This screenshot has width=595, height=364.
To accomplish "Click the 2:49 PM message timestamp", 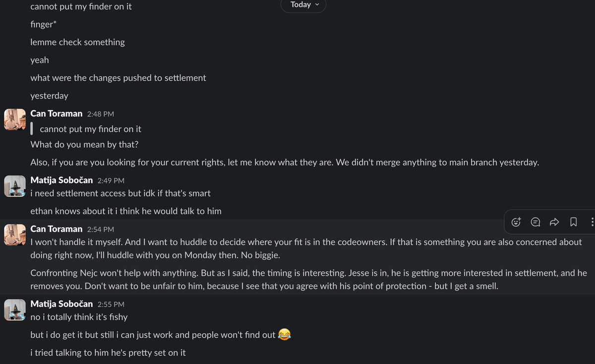I will click(x=111, y=181).
